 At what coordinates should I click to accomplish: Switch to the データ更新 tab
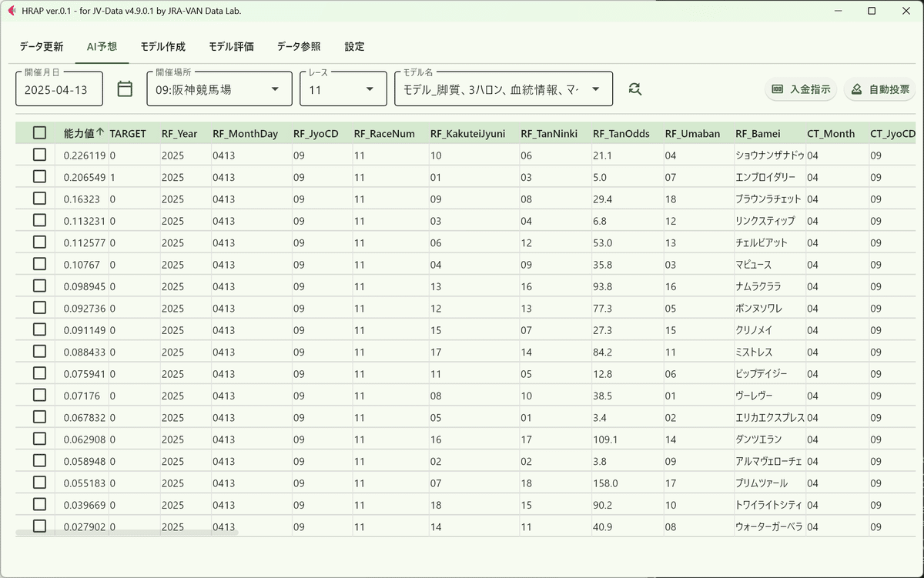42,46
